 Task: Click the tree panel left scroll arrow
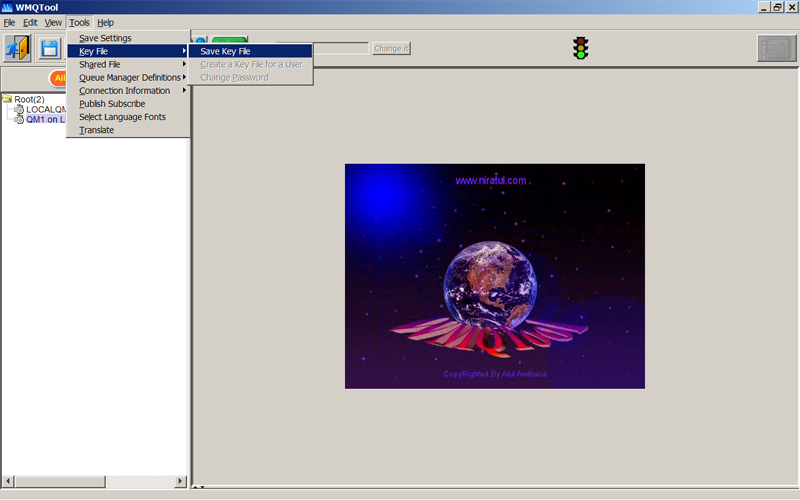[x=8, y=481]
